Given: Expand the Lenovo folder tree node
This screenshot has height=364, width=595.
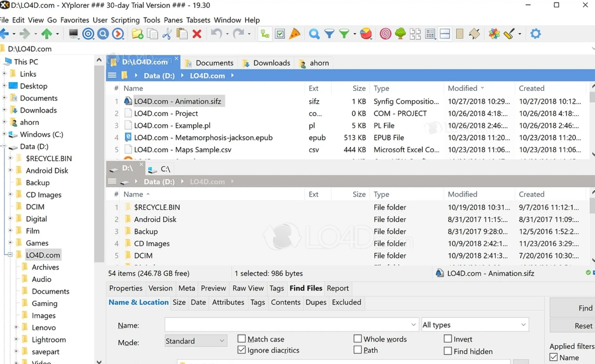Looking at the screenshot, I should tap(16, 327).
